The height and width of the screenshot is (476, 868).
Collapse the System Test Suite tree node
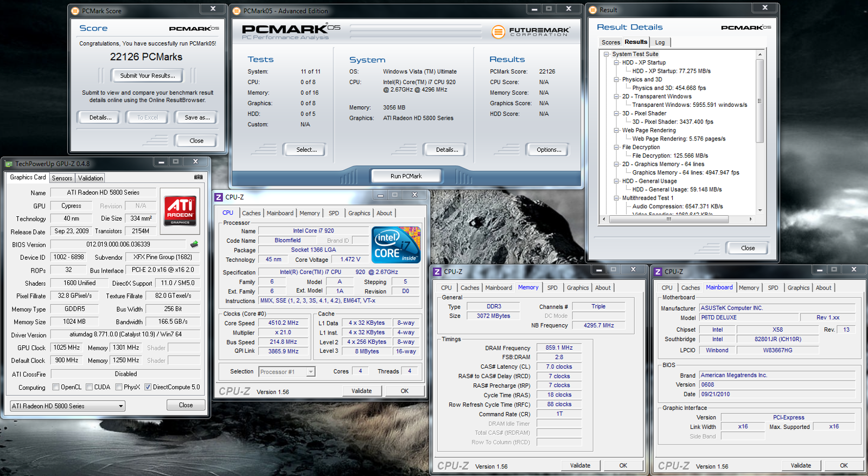point(607,54)
